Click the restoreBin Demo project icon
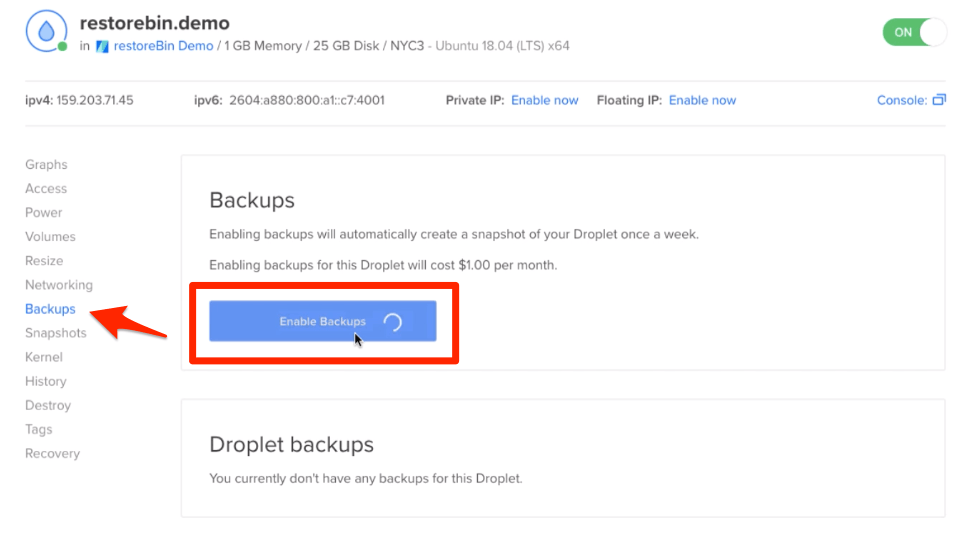This screenshot has height=537, width=969. click(102, 46)
